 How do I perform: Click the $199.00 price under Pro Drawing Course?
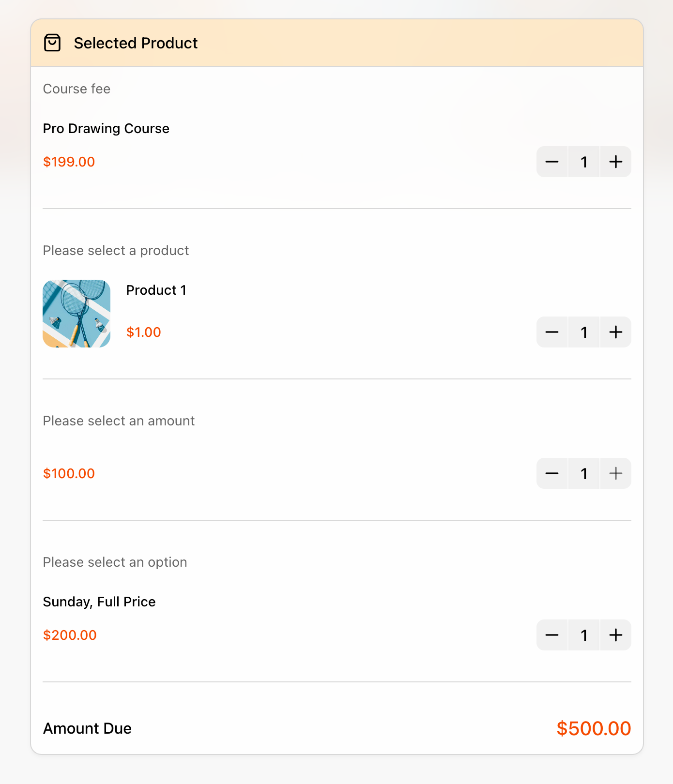(x=69, y=162)
